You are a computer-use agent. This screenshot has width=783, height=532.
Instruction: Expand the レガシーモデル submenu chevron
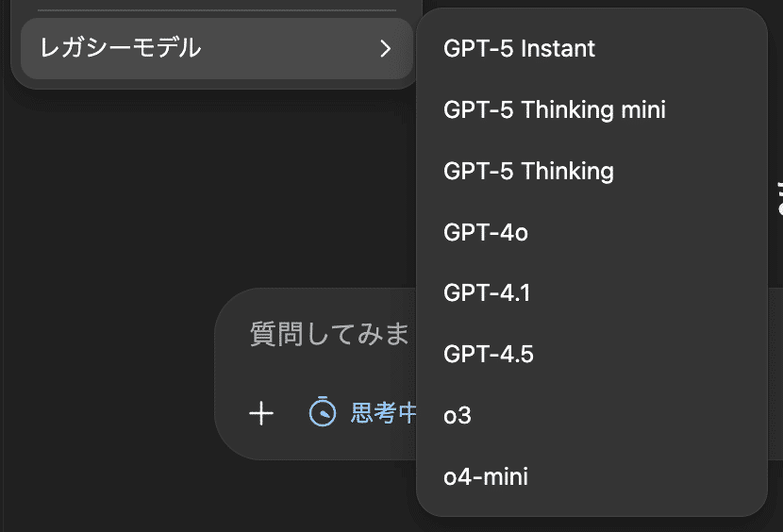point(385,48)
